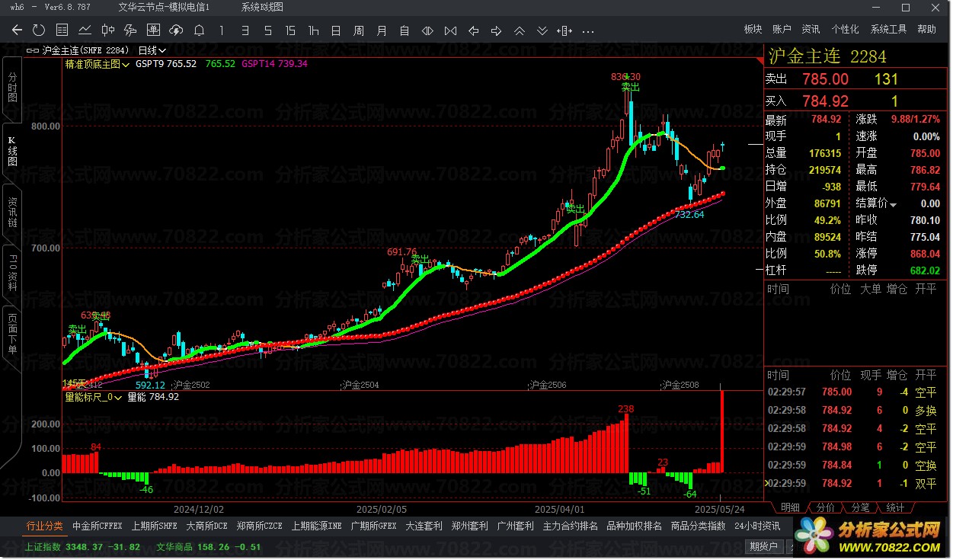
Task: Switch to the 资讯链 side tab
Action: click(x=11, y=213)
